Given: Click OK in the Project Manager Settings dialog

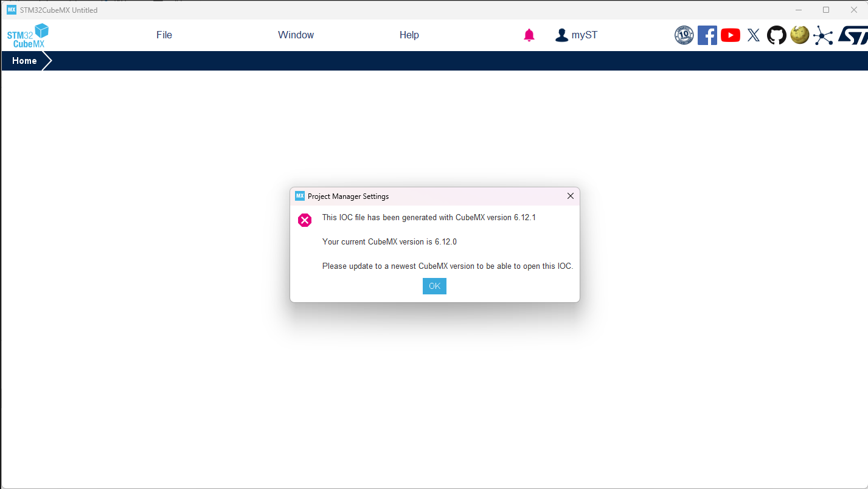Looking at the screenshot, I should coord(434,286).
